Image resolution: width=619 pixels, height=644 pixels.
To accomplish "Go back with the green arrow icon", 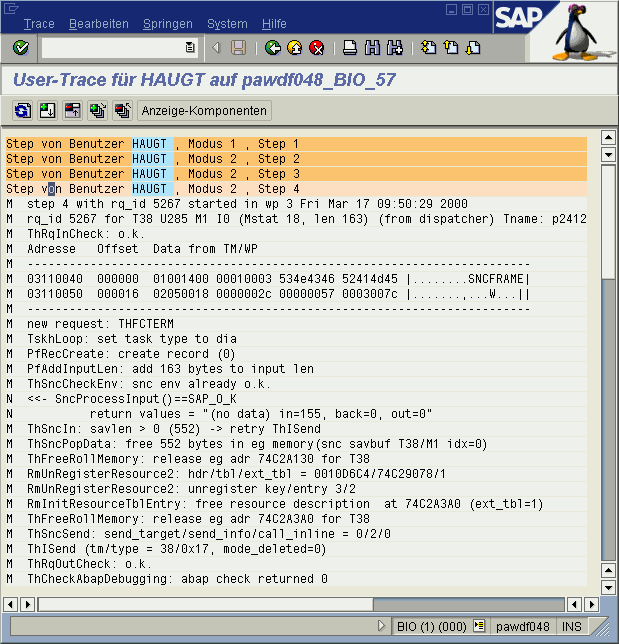I will click(x=273, y=48).
